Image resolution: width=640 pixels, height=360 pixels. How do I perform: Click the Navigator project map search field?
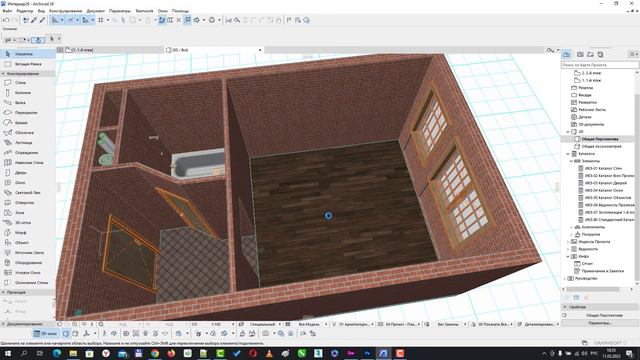(x=599, y=65)
